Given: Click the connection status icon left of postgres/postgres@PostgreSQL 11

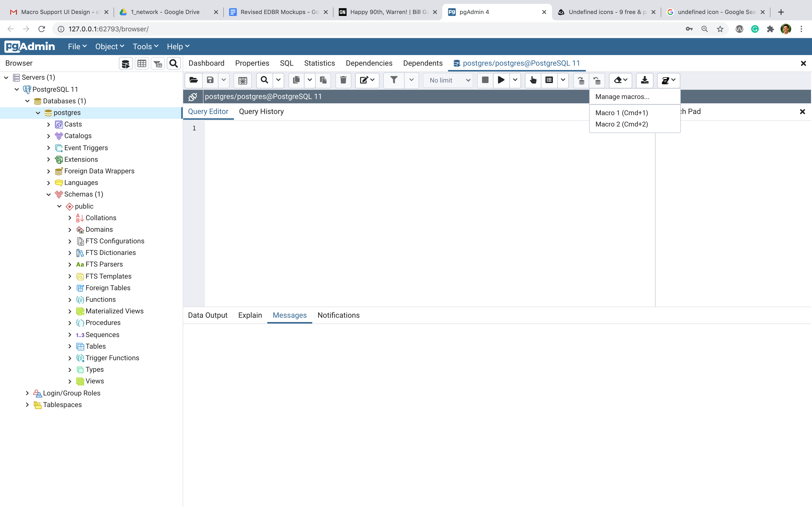Looking at the screenshot, I should [193, 97].
